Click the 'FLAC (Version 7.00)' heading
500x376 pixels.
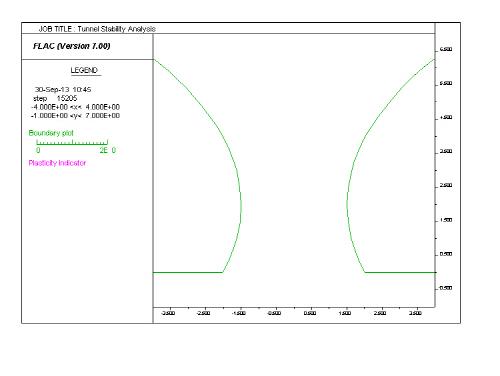[x=72, y=46]
